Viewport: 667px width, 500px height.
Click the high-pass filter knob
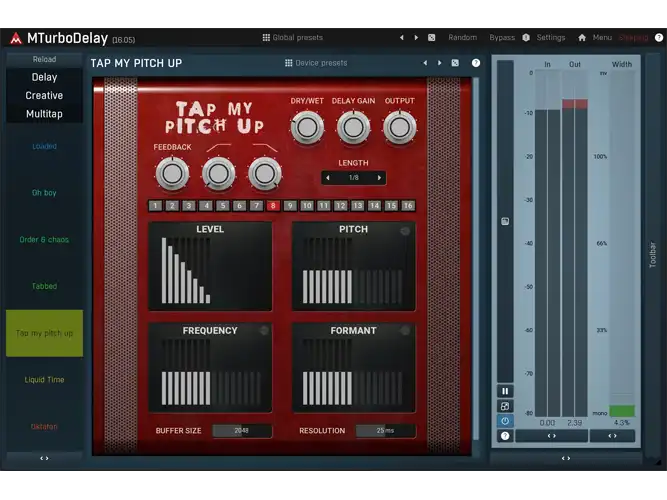pyautogui.click(x=219, y=173)
